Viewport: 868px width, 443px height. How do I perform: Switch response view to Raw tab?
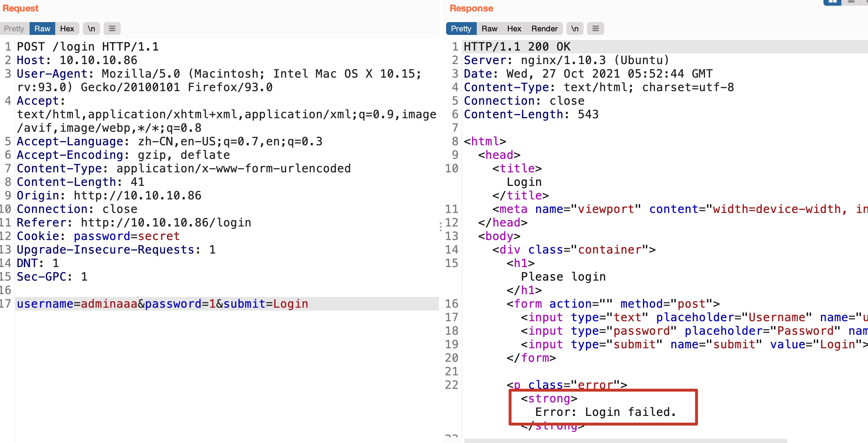(x=489, y=28)
